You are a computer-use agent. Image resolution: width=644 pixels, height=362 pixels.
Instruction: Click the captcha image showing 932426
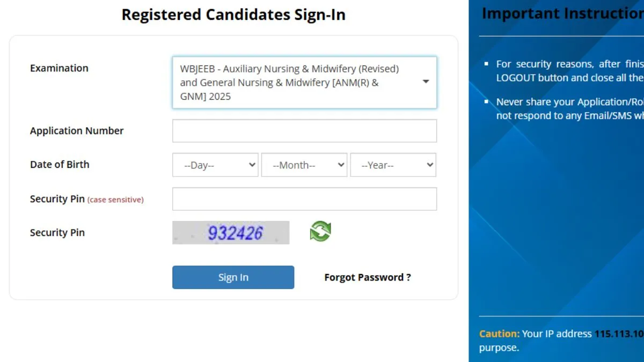(x=231, y=232)
